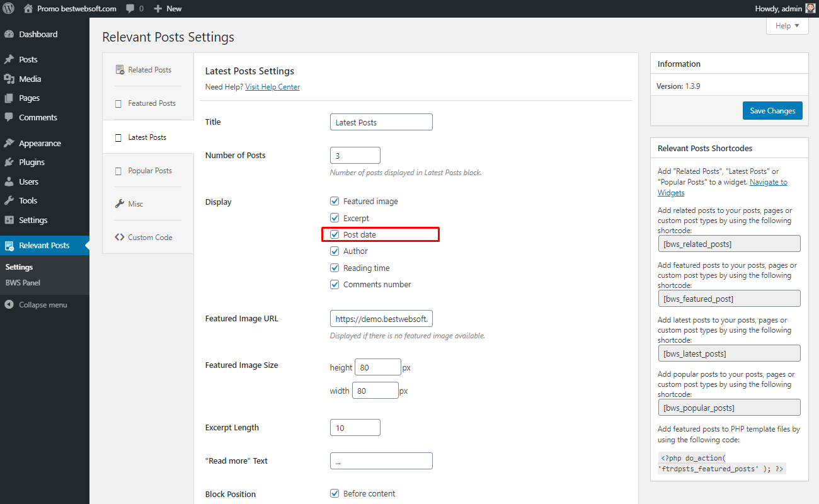Click the admin avatar in top bar
This screenshot has height=504, width=819.
click(810, 9)
